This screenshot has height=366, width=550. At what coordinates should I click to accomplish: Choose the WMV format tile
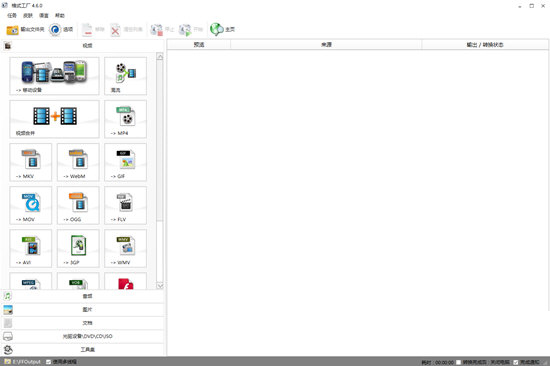(126, 248)
